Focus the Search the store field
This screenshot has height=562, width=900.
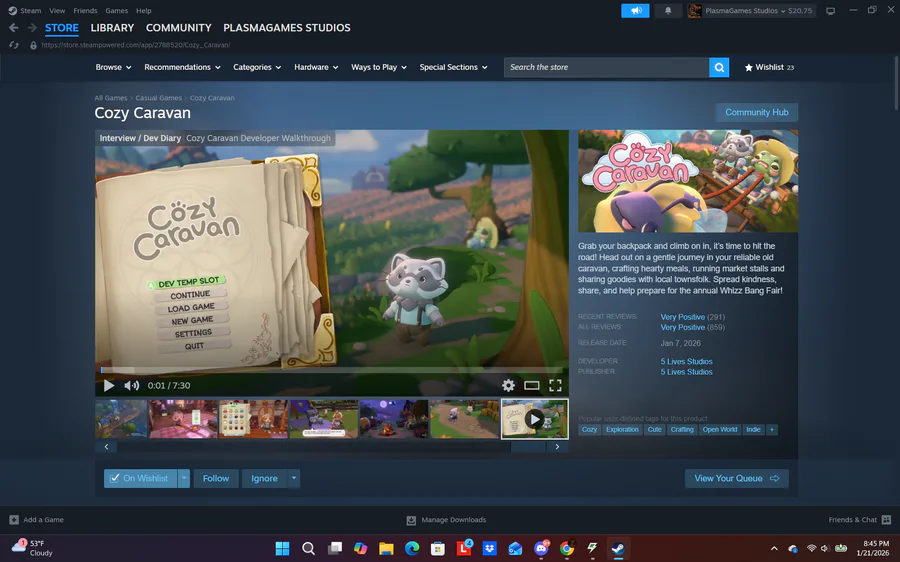[x=606, y=67]
